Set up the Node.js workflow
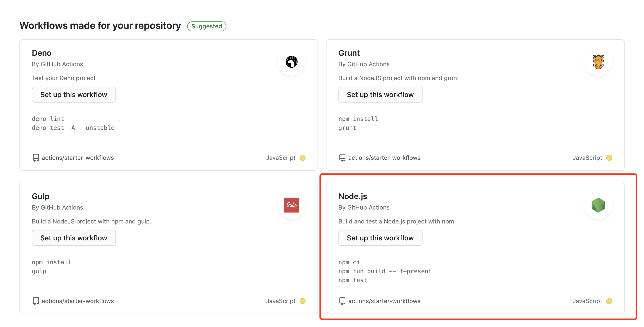The image size is (644, 327). pos(380,238)
